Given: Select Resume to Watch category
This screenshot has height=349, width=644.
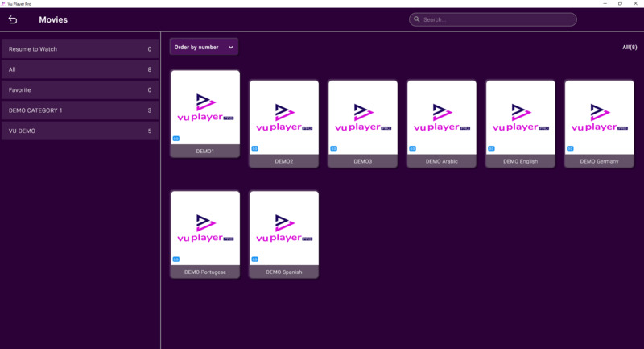Looking at the screenshot, I should click(x=80, y=49).
